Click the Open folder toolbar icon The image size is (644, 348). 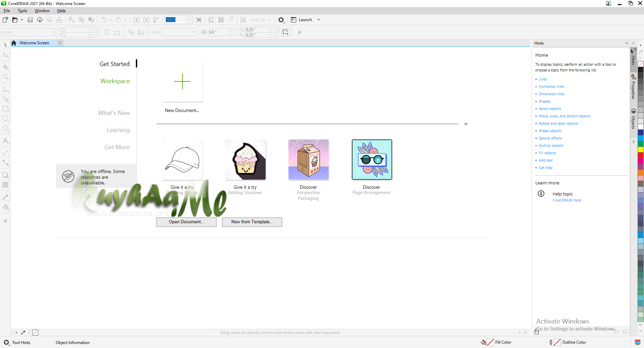tap(15, 20)
